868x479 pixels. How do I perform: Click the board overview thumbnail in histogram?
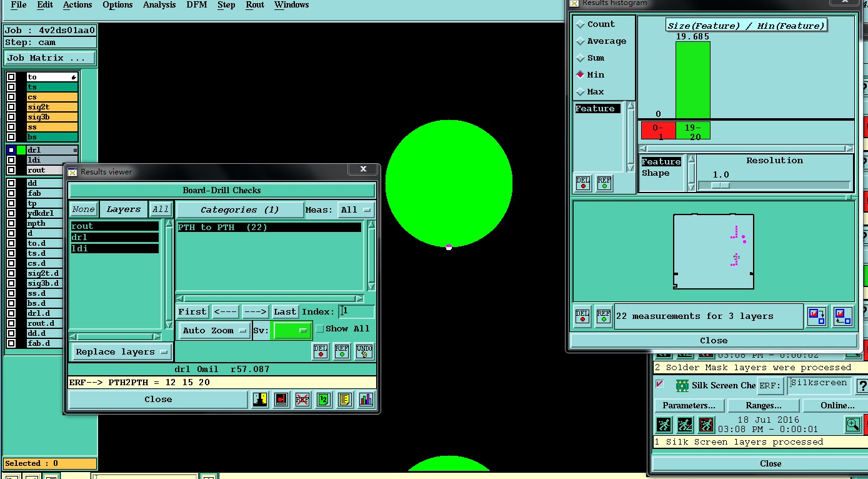714,251
